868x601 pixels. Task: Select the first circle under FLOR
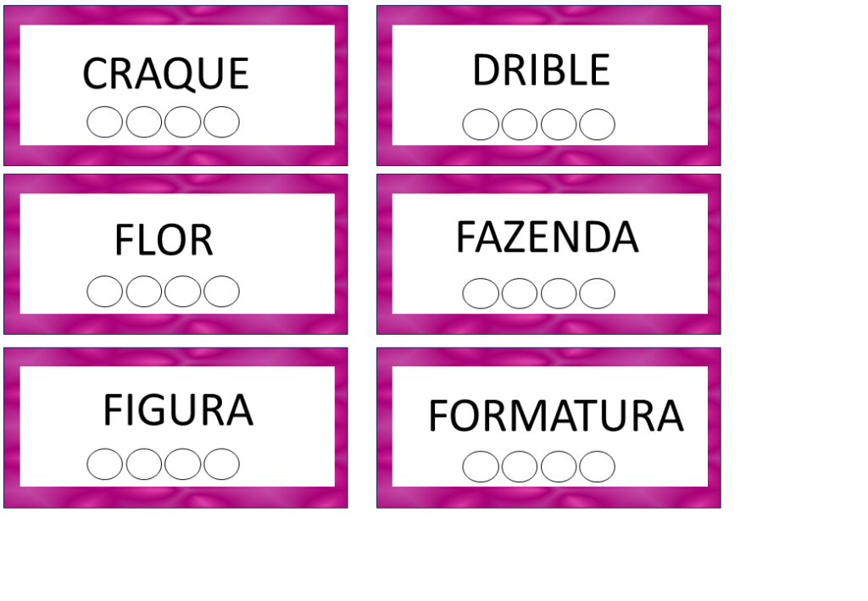[105, 292]
